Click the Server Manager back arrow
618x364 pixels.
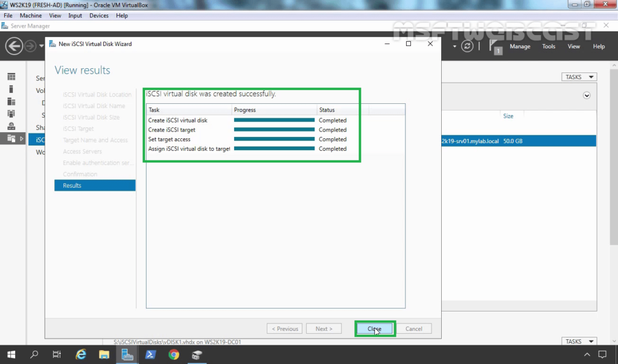pos(14,46)
